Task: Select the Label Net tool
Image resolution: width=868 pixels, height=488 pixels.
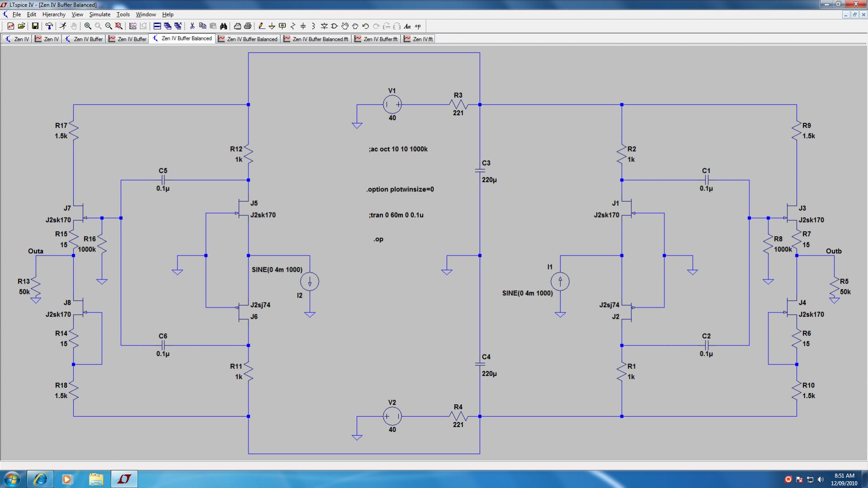Action: click(x=282, y=26)
